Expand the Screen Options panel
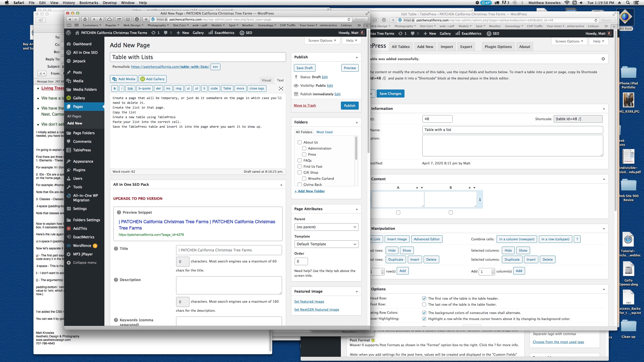This screenshot has width=644, height=362. point(322,40)
